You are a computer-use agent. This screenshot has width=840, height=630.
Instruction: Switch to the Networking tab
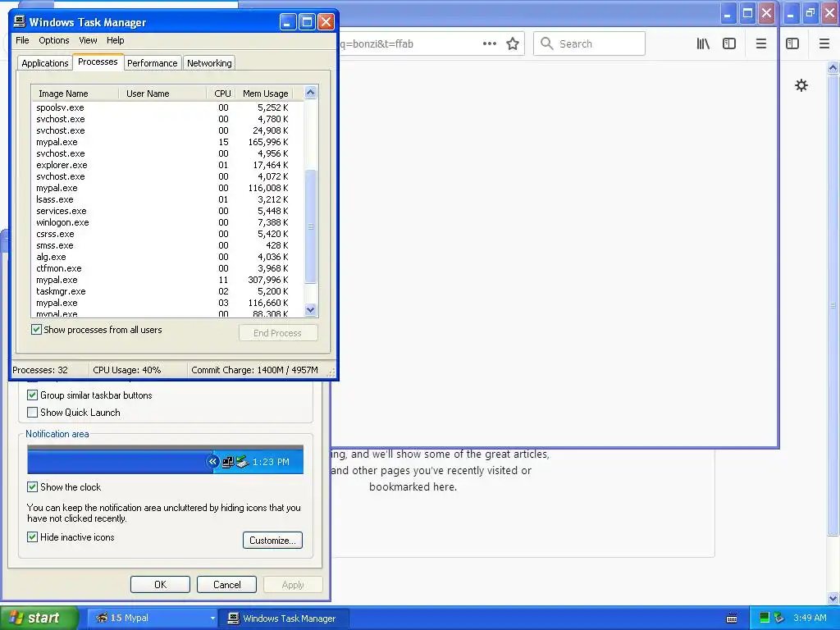pos(209,62)
